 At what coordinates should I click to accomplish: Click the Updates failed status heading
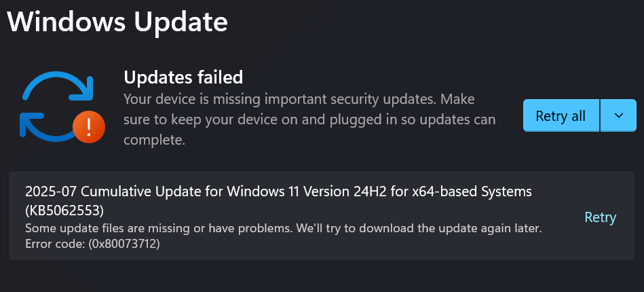(183, 77)
